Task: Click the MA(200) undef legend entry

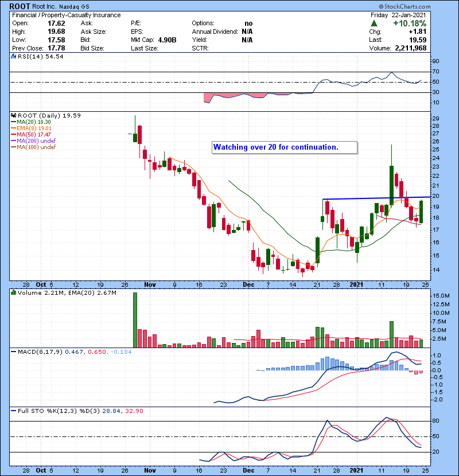Action: point(33,141)
